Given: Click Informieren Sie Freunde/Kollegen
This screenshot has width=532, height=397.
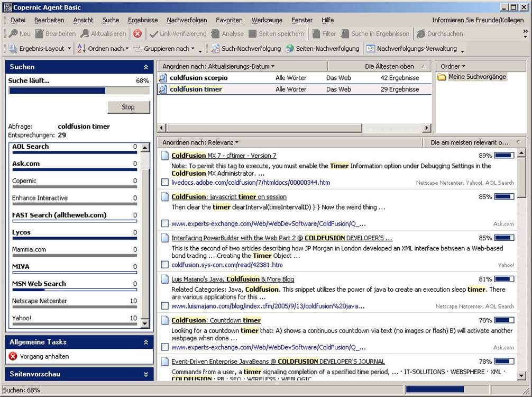Looking at the screenshot, I should [478, 20].
